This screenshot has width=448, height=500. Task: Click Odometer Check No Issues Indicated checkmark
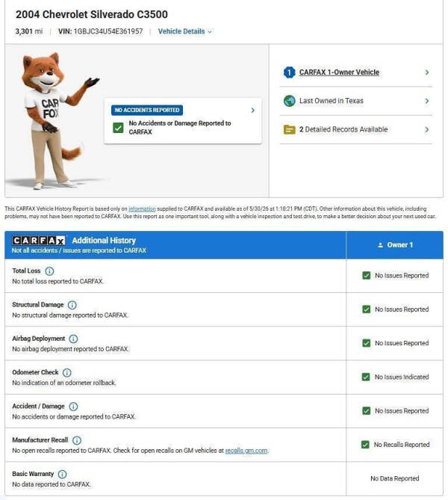coord(366,377)
